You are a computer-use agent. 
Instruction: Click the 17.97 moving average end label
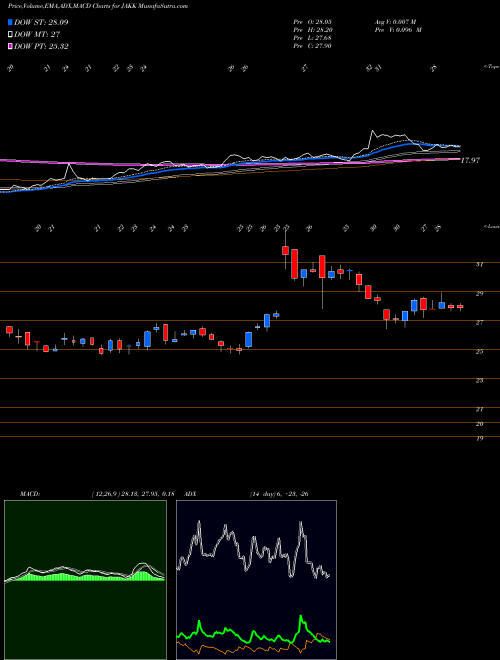click(x=470, y=160)
